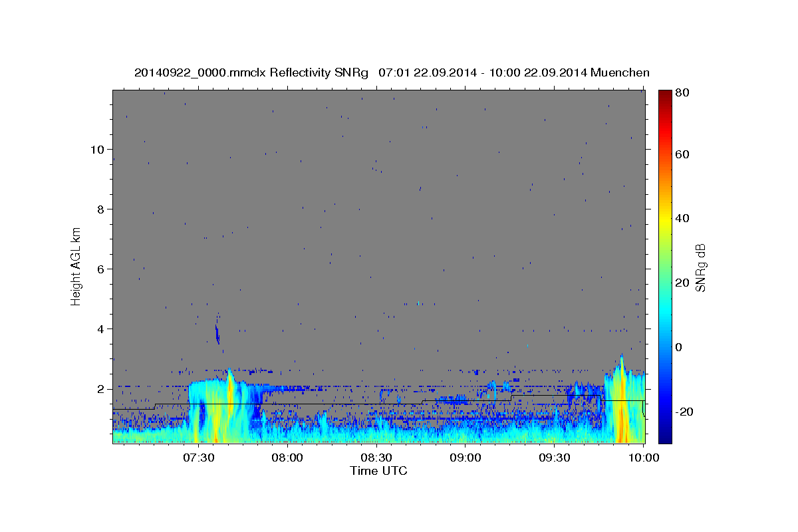Click the 10:00 time tick label

(x=643, y=458)
